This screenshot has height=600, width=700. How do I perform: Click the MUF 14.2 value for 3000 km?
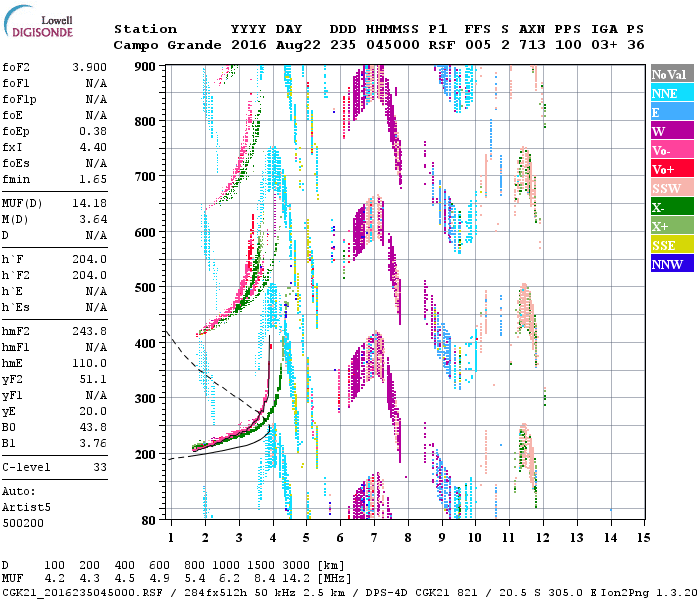coord(296,579)
